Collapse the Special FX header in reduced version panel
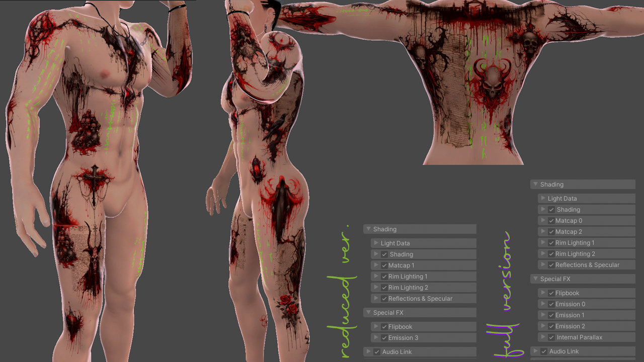 [x=420, y=313]
